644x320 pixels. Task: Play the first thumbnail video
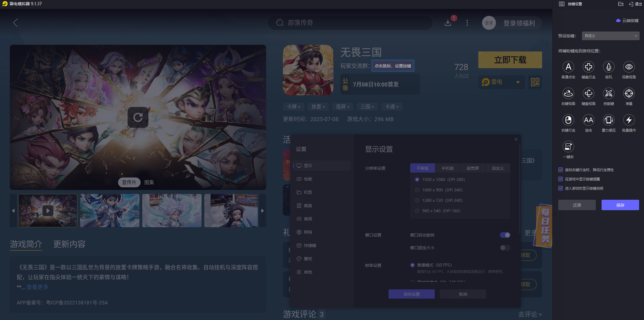[x=48, y=211]
